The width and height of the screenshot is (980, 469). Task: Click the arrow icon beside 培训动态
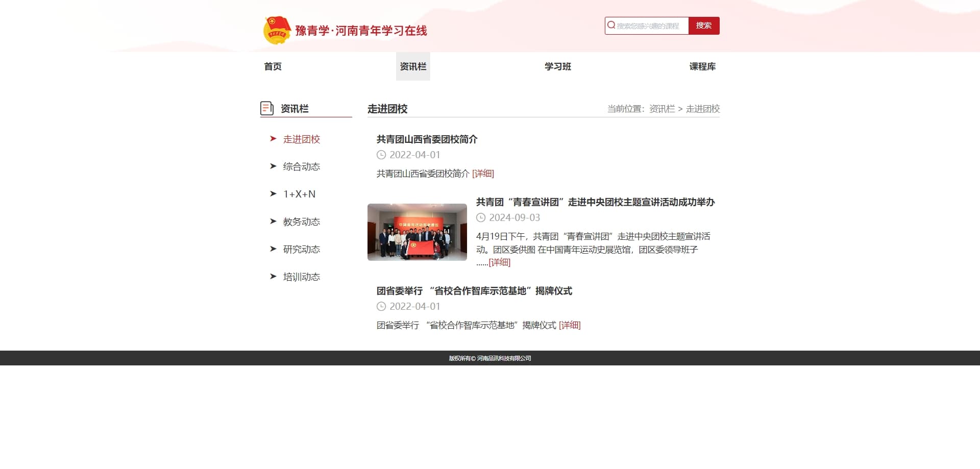[273, 277]
